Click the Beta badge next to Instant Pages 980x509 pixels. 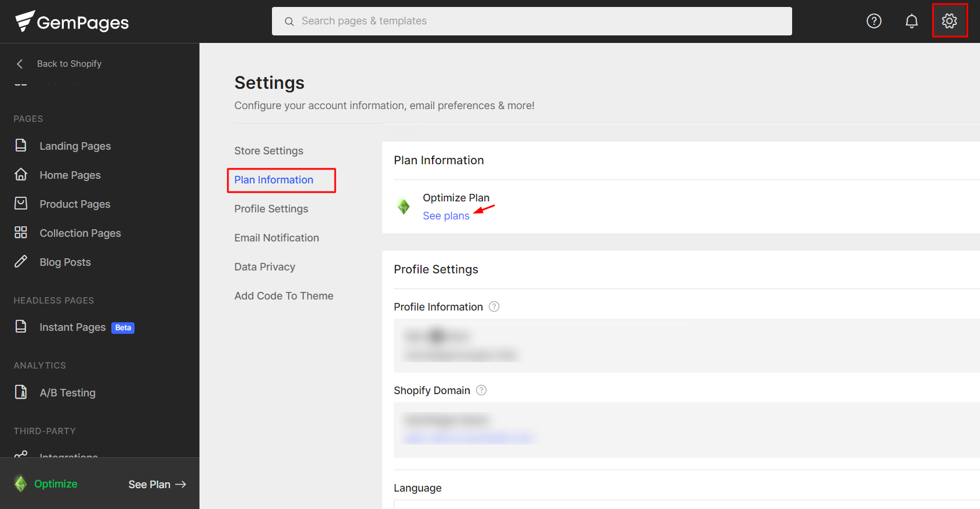[123, 328]
